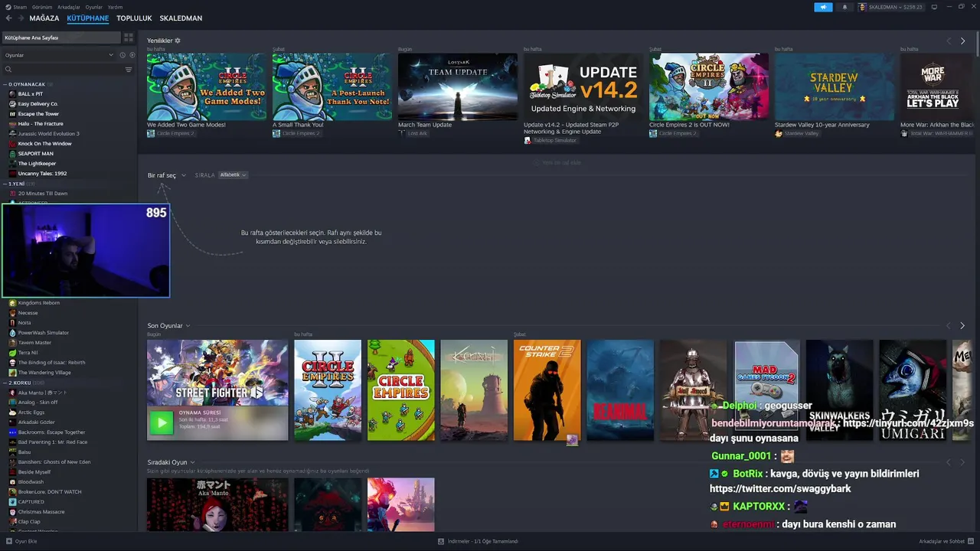
Task: Click the Oyun Ekle plus icon
Action: point(9,541)
